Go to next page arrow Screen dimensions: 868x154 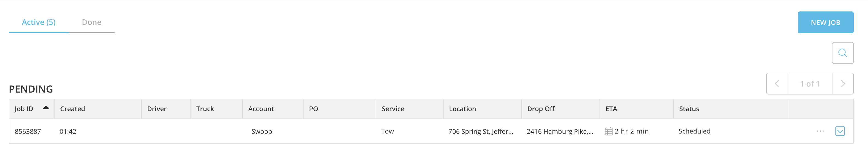843,84
